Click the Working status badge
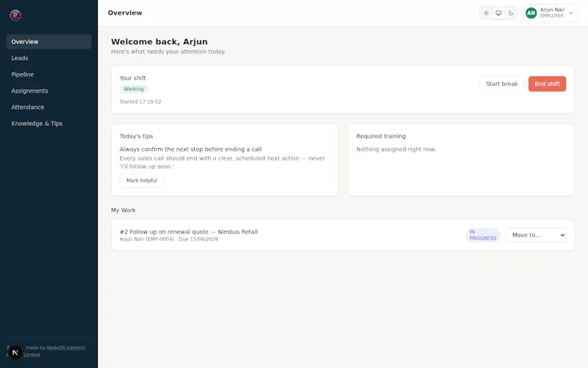This screenshot has height=368, width=588. tap(134, 89)
